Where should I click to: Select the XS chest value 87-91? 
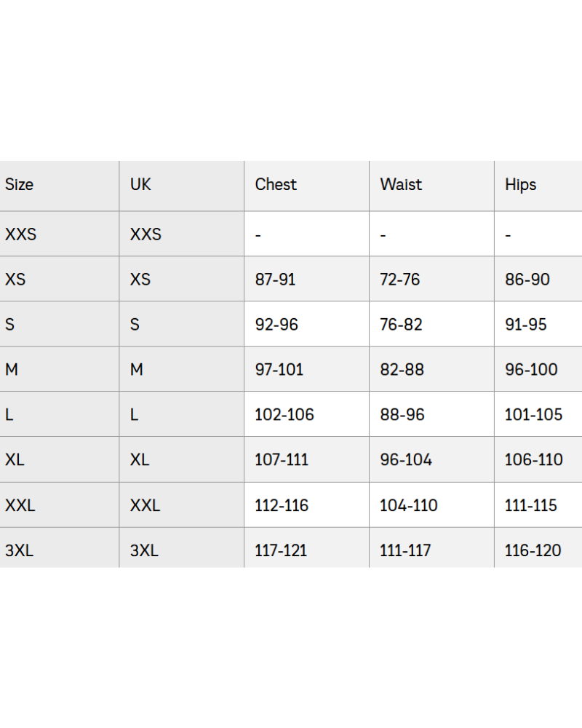click(x=275, y=280)
